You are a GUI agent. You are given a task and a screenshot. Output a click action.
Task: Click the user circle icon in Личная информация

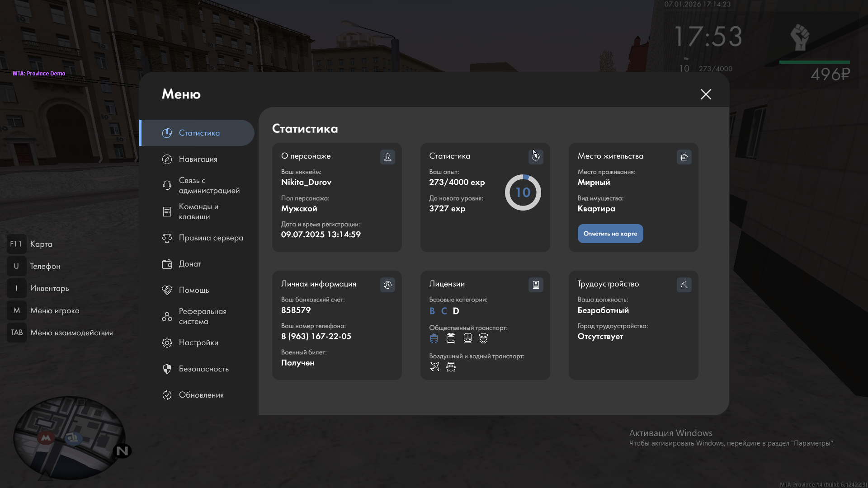tap(387, 285)
